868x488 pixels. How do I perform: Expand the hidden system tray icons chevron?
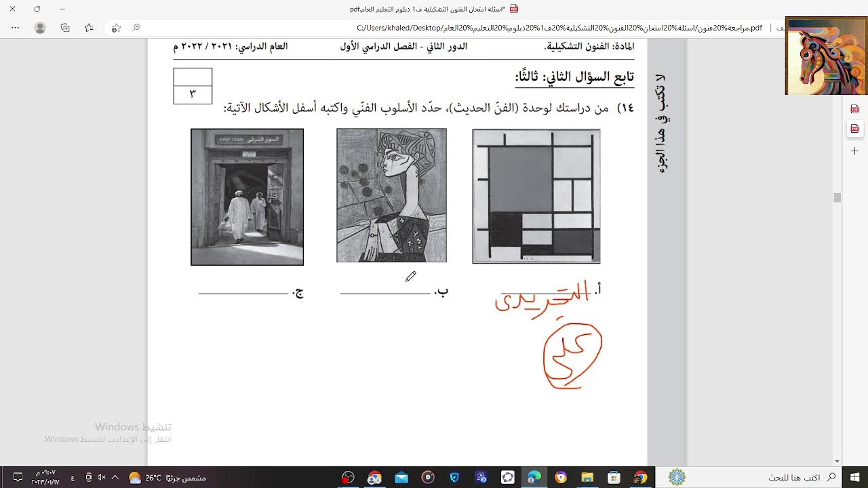115,477
